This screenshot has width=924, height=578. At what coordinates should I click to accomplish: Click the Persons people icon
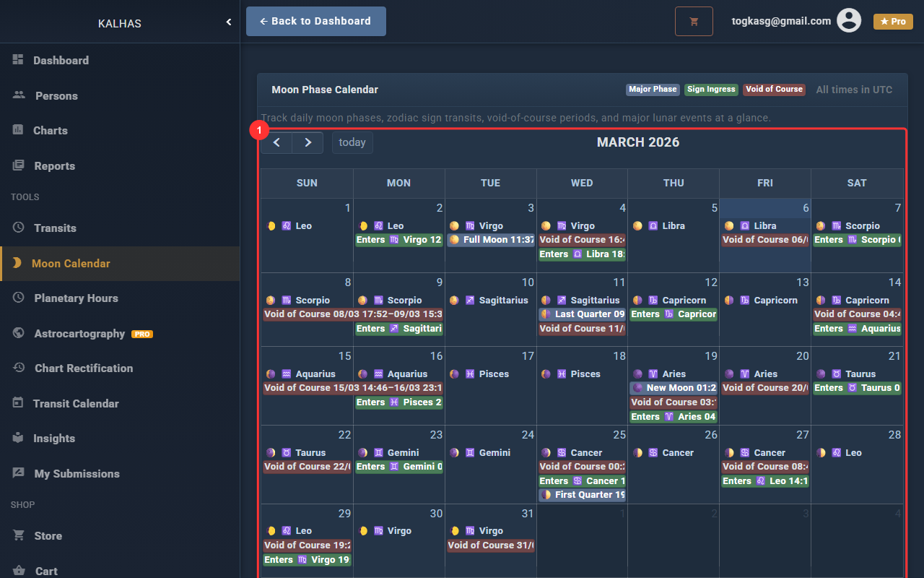pyautogui.click(x=19, y=95)
